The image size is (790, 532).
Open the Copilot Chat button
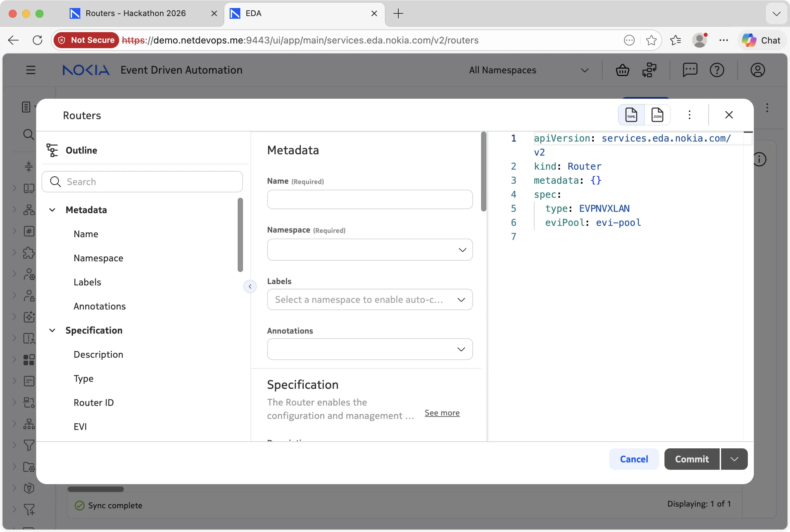click(x=762, y=40)
